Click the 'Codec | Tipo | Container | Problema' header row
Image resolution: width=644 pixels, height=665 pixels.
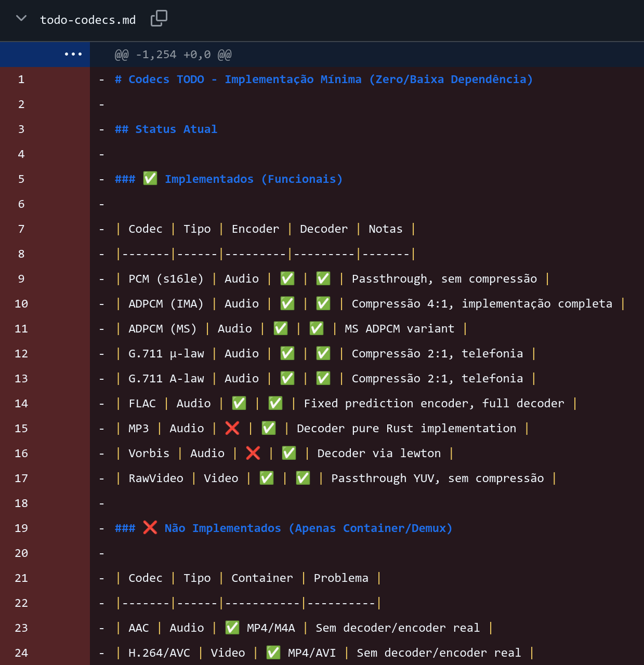(248, 578)
